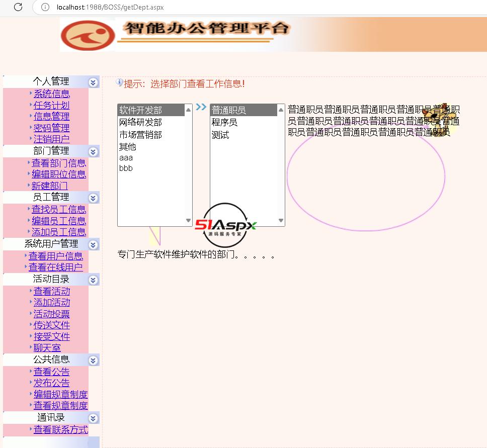Click the blue double-arrow between the lists
This screenshot has width=487, height=448.
tap(201, 107)
